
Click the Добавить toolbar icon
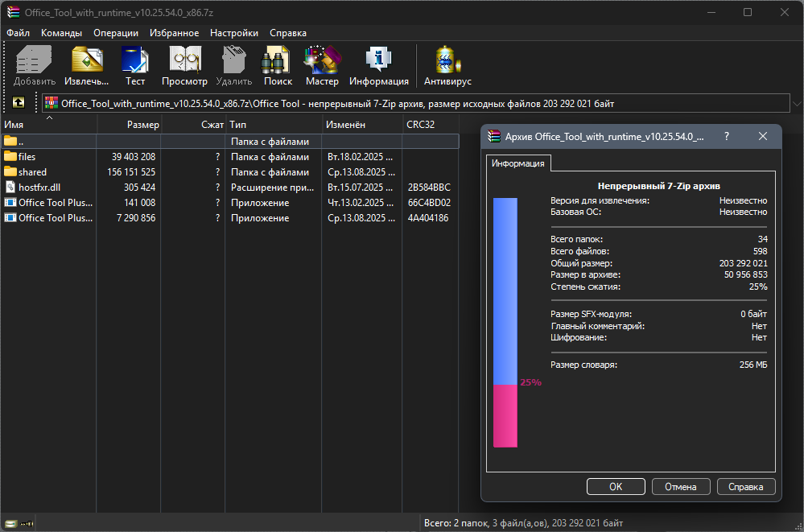[34, 60]
